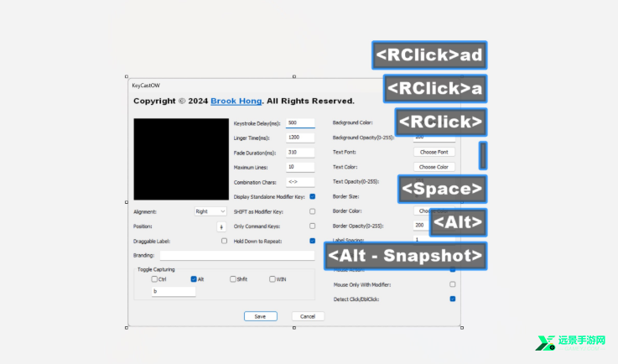Image resolution: width=618 pixels, height=364 pixels.
Task: Open the Brook Hong hyperlink
Action: tap(236, 101)
